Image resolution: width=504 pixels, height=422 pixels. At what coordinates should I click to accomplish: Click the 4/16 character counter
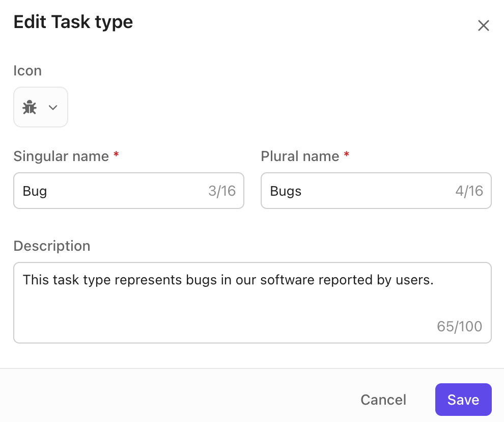tap(469, 191)
